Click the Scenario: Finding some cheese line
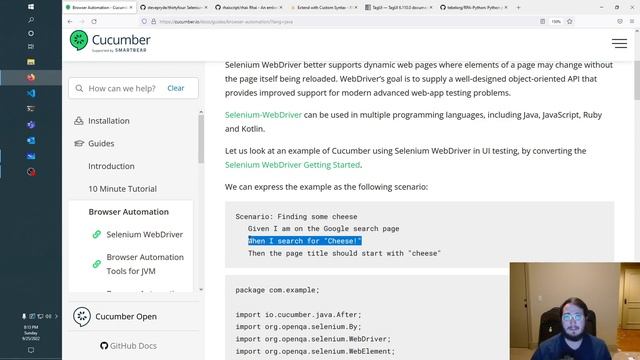This screenshot has width=640, height=360. click(x=296, y=216)
